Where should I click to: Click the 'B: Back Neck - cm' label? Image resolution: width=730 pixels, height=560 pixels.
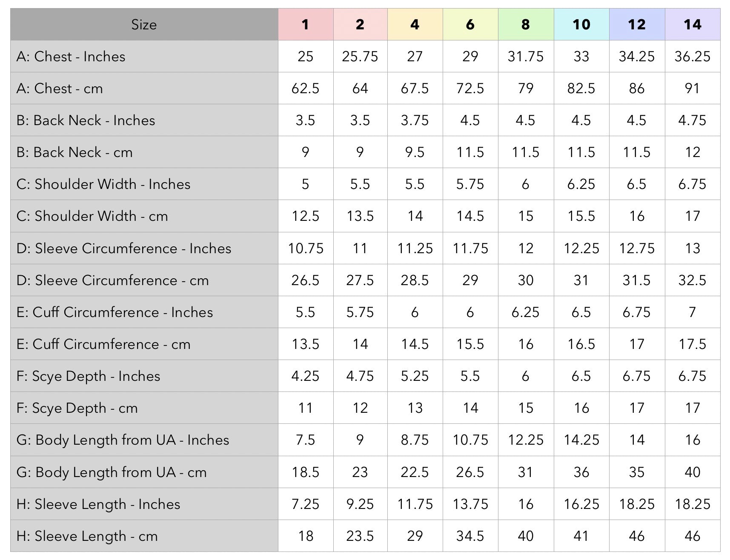click(74, 152)
